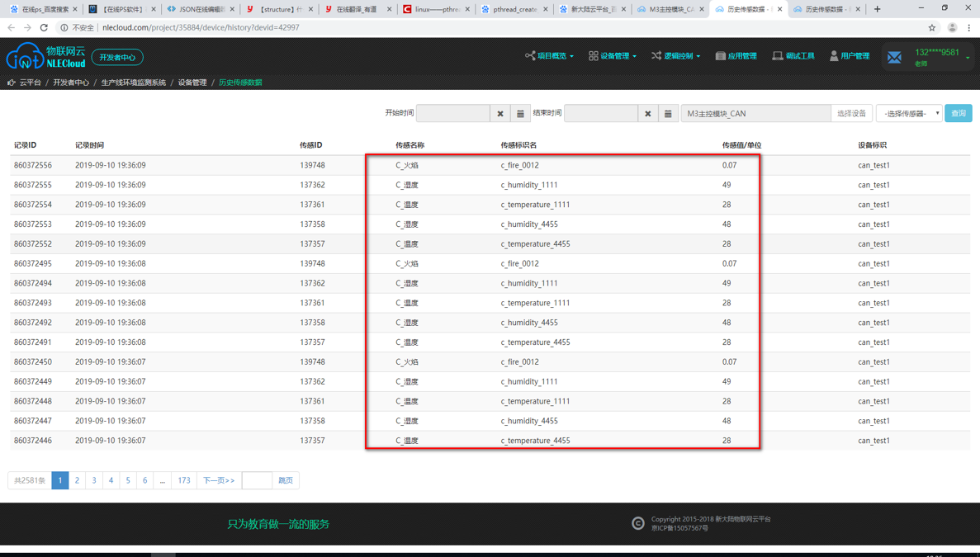Open the 选择传感器 dropdown
Viewport: 980px width, 557px height.
pyautogui.click(x=909, y=114)
